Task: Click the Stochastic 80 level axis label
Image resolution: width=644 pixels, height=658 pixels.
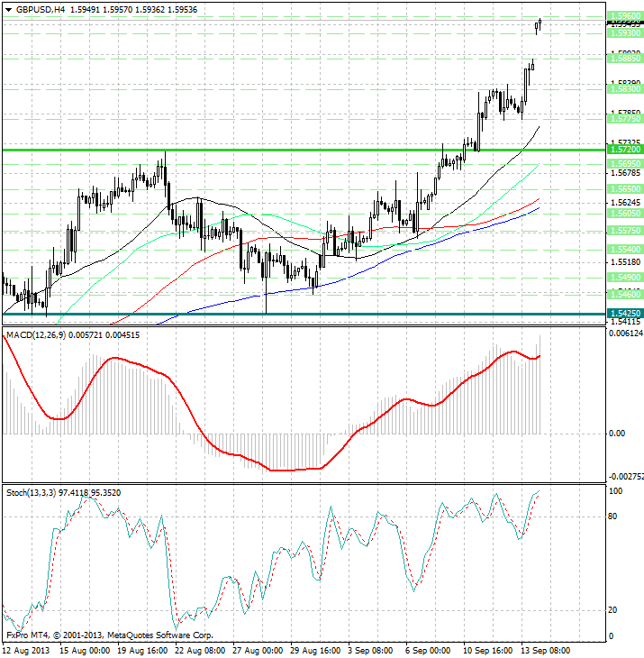Action: point(612,516)
